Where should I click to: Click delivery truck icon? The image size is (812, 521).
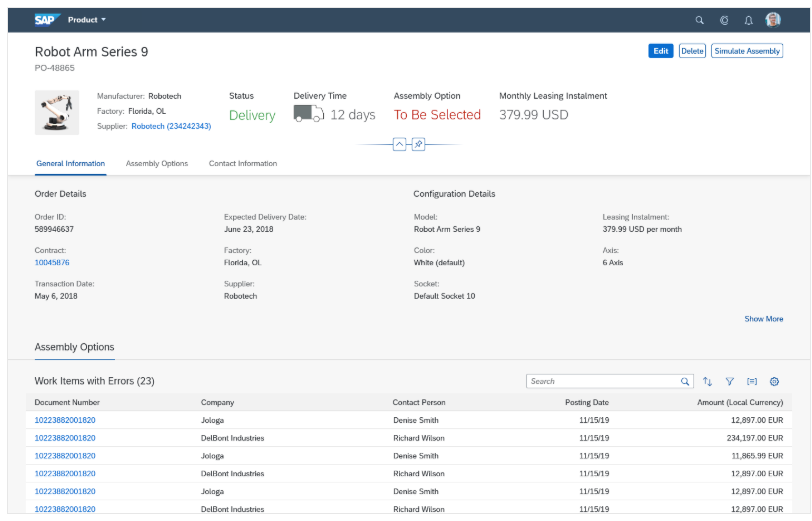[309, 113]
